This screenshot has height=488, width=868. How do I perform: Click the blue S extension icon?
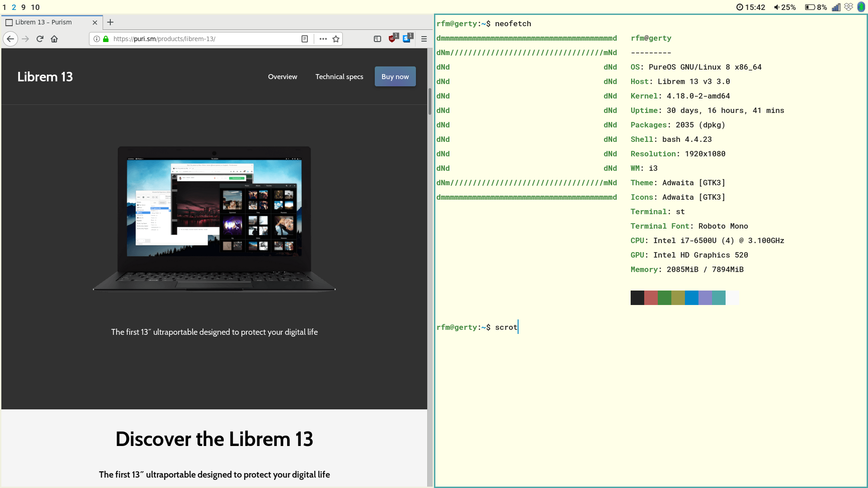[406, 39]
